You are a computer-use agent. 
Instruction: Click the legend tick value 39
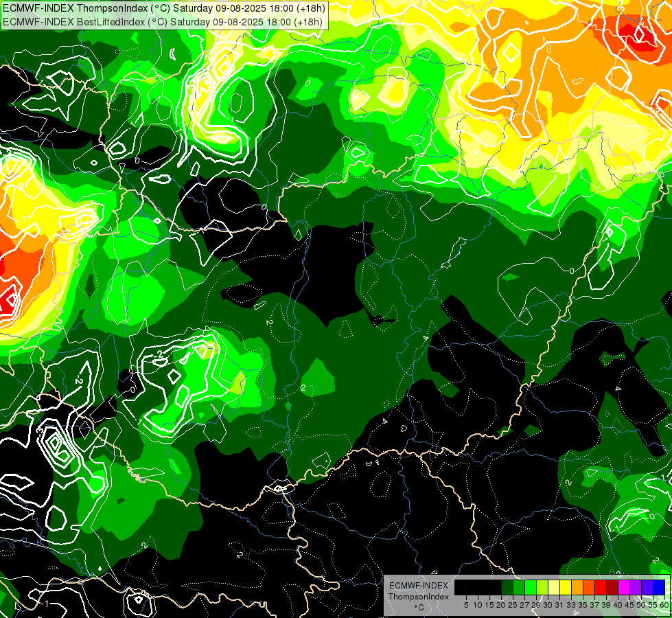click(x=606, y=605)
